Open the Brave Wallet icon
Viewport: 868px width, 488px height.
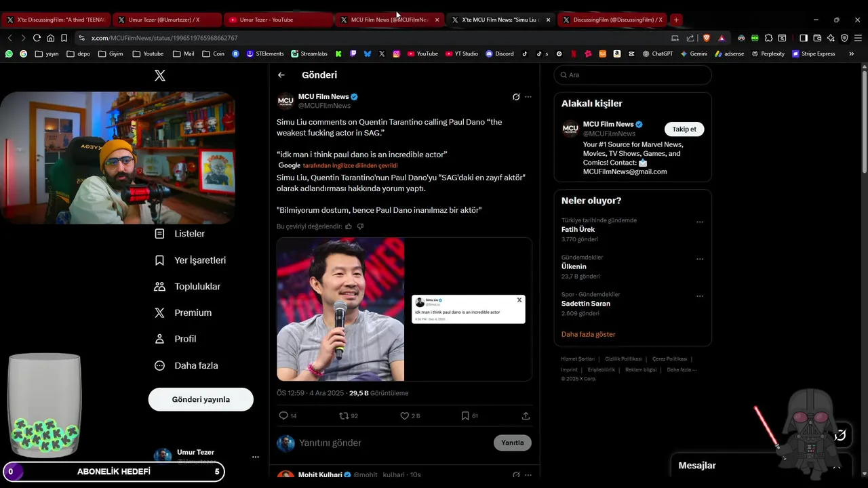pos(817,38)
